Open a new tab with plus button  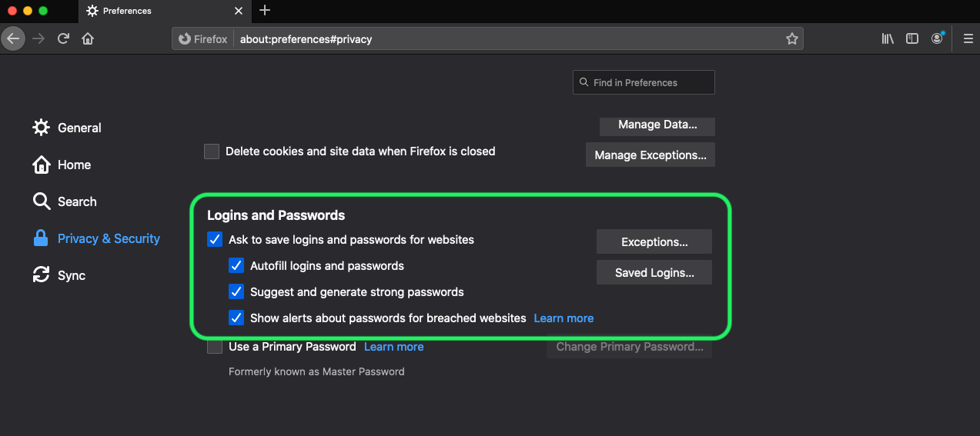pyautogui.click(x=265, y=11)
